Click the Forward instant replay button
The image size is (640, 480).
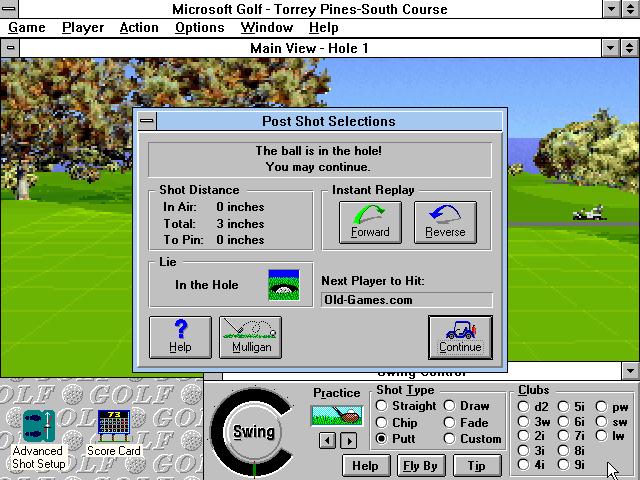370,222
